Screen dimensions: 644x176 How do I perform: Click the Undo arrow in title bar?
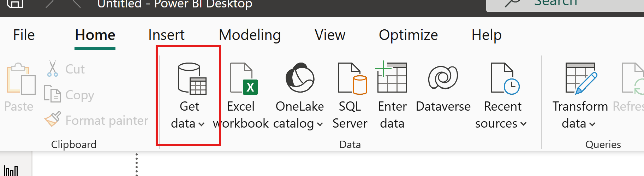pyautogui.click(x=50, y=4)
